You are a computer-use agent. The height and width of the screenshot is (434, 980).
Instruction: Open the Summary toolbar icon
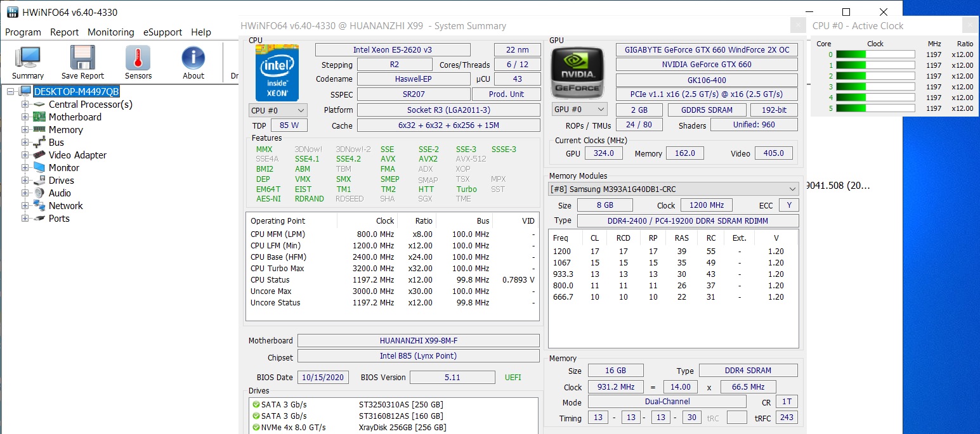coord(27,58)
